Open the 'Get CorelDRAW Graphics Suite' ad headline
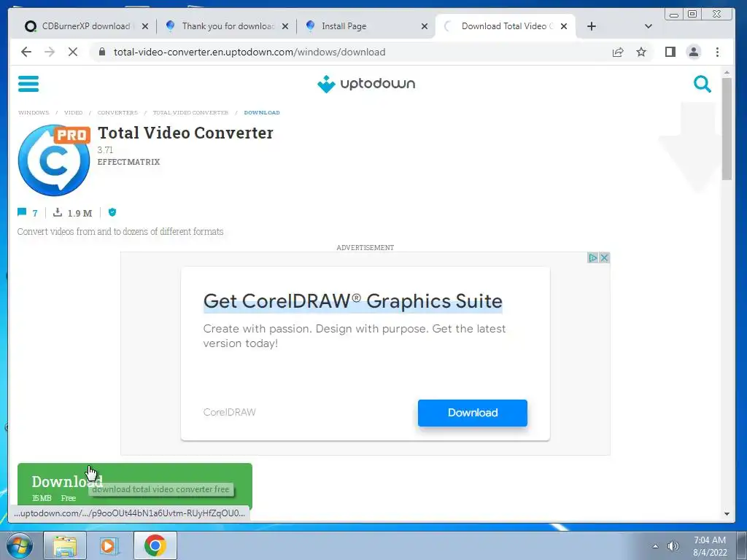Screen dimensions: 747x560 [x=352, y=301]
